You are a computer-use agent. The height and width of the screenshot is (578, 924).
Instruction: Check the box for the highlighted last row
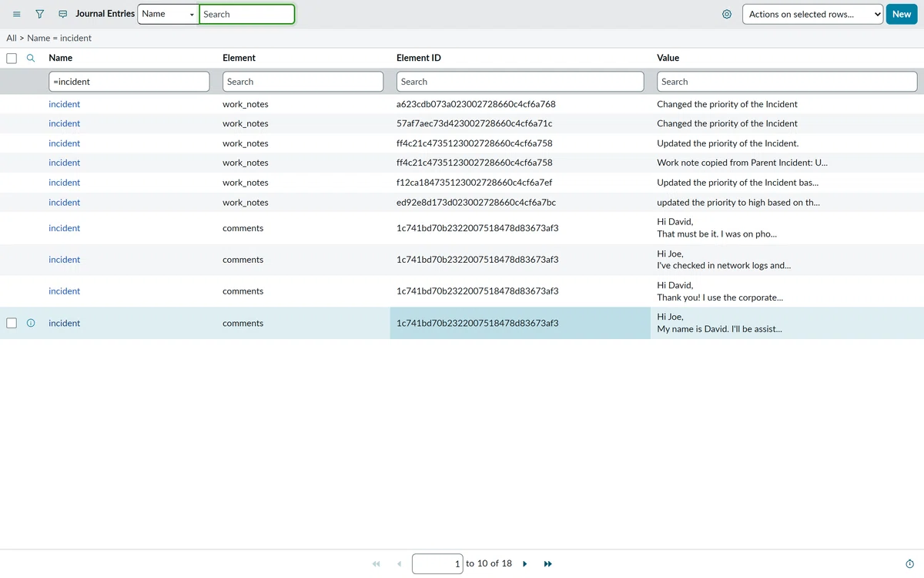tap(12, 323)
